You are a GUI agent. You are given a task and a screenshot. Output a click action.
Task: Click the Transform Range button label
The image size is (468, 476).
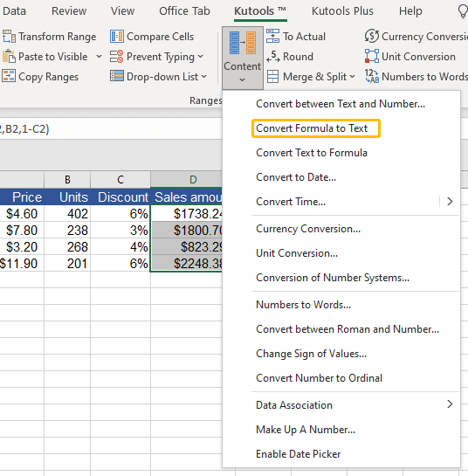click(x=58, y=37)
